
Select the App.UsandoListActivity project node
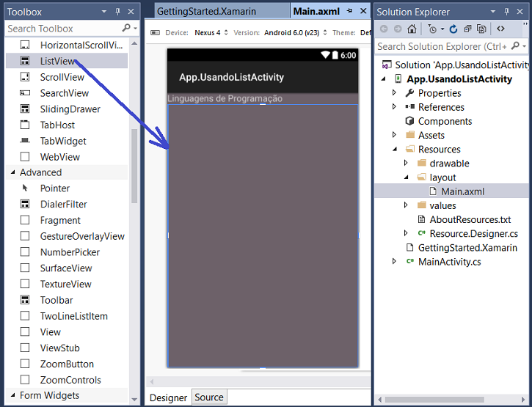[459, 78]
